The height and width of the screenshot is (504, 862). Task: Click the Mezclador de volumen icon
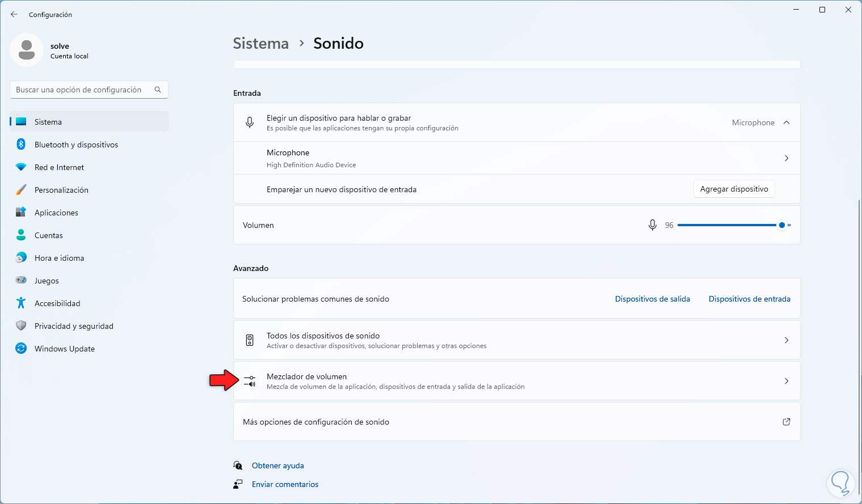tap(250, 381)
